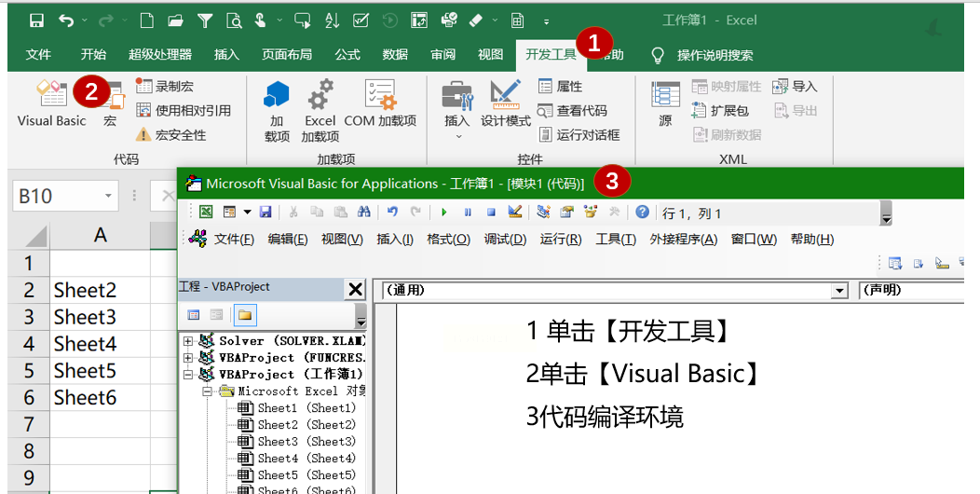Click the Undo arrow in Excel quick access toolbar
The image size is (980, 494).
(x=66, y=21)
